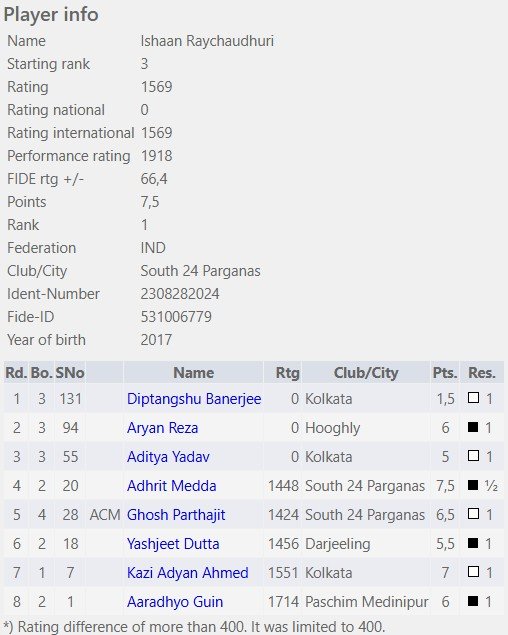Open Aaradhyo Guin player link
Image resolution: width=508 pixels, height=635 pixels.
click(175, 602)
